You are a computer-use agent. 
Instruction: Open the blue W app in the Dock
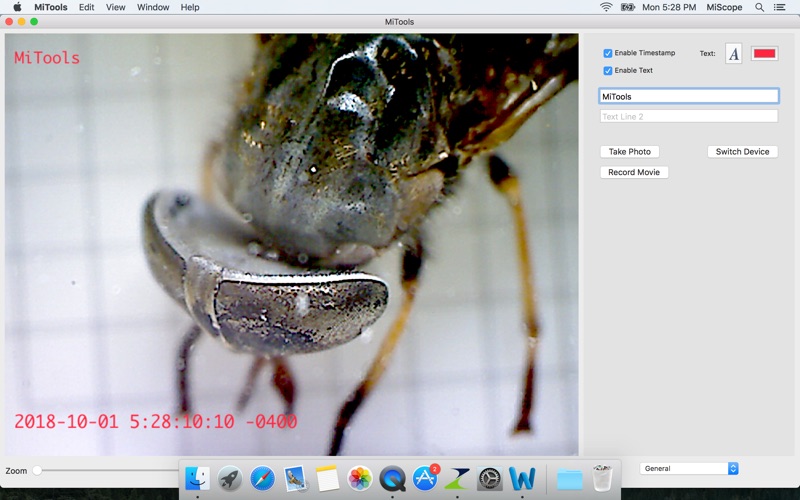point(522,479)
